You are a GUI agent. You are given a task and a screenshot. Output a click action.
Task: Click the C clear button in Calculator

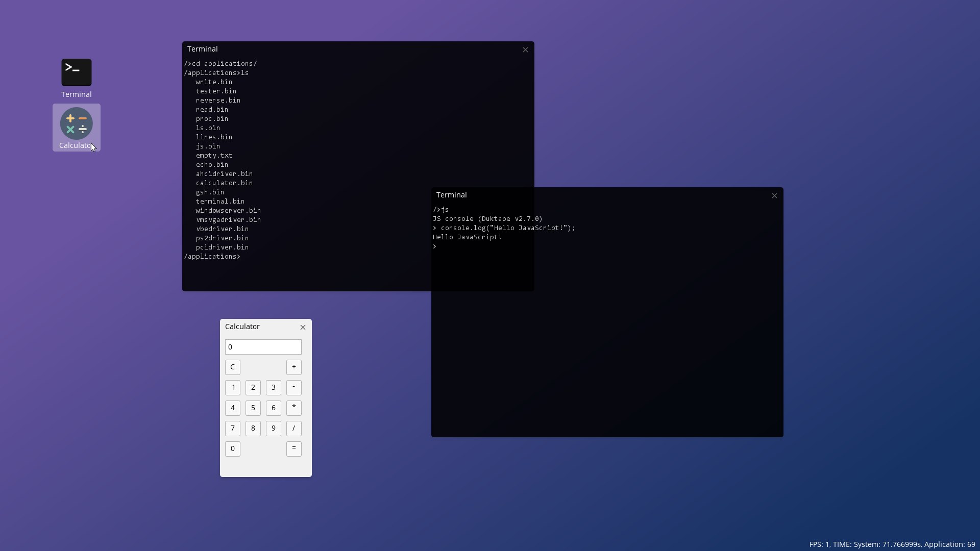coord(233,367)
